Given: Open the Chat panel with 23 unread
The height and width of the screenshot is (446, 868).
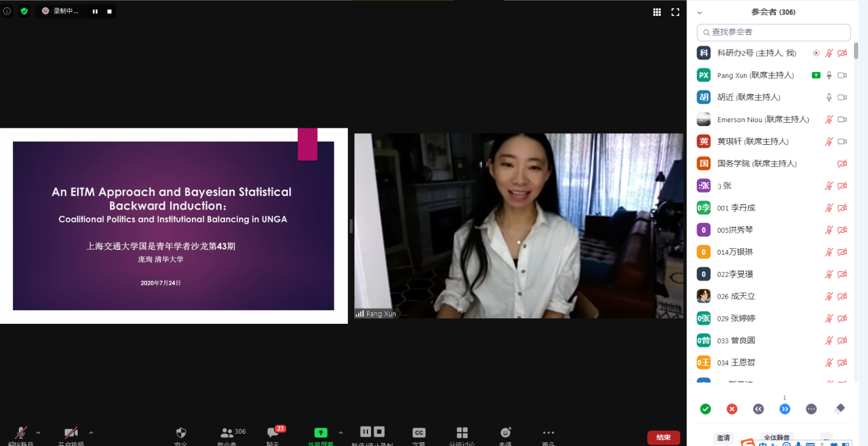Looking at the screenshot, I should 273,434.
